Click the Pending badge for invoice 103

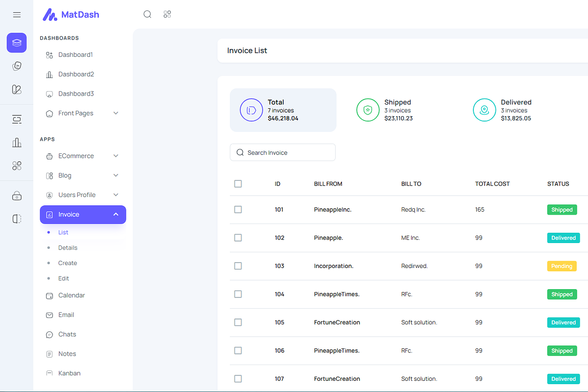(562, 266)
